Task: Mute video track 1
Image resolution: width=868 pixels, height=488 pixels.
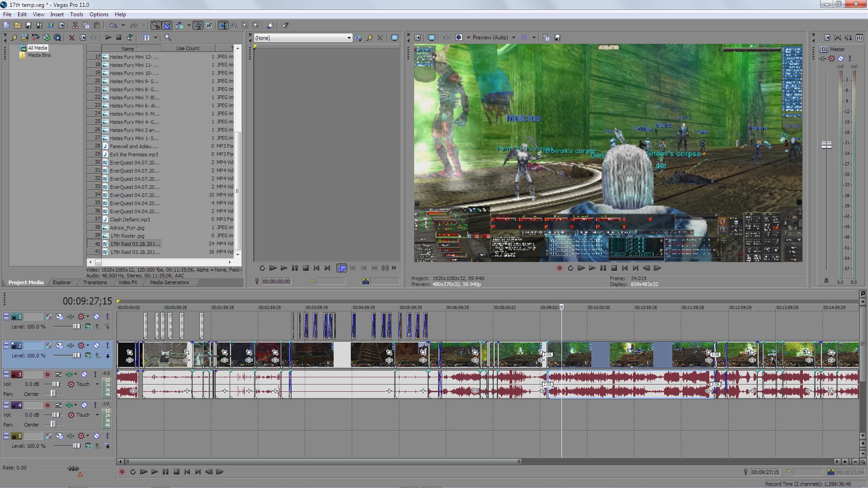Action: coord(96,317)
